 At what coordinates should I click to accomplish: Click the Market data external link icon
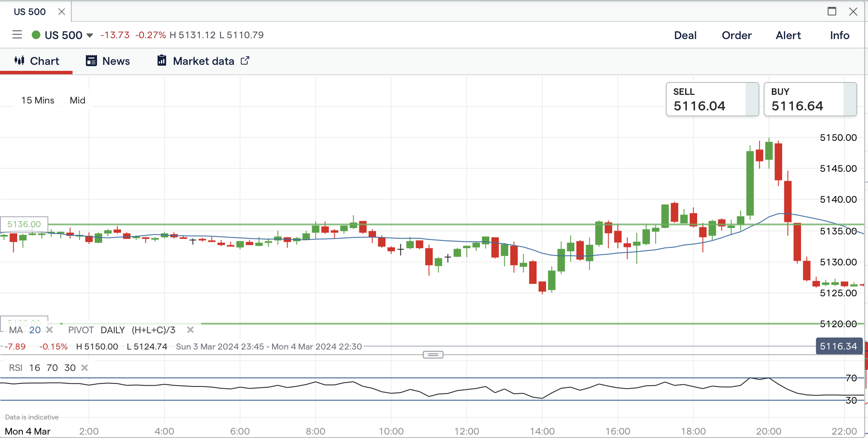click(245, 61)
